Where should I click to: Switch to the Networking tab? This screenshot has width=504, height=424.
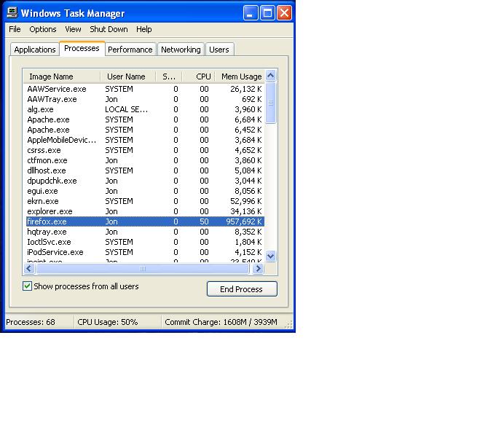[x=181, y=50]
